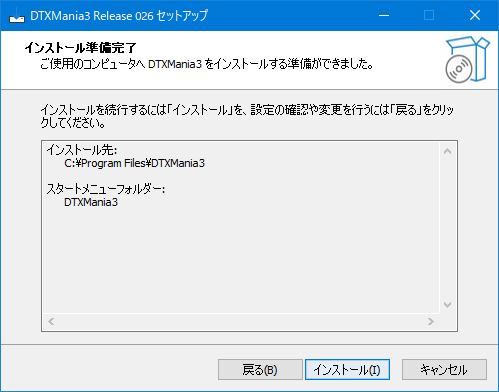This screenshot has width=499, height=392.
Task: Click the title bar text DTXMania3 Release 026
Action: coord(92,16)
